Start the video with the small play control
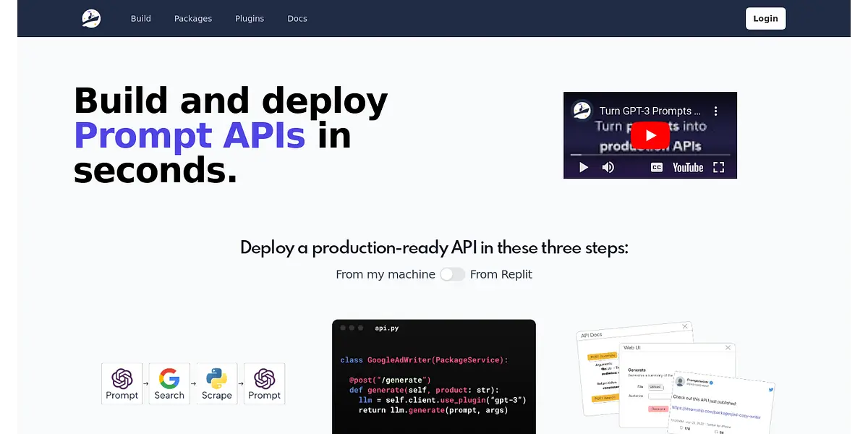Screen dimensions: 868x434 [583, 167]
